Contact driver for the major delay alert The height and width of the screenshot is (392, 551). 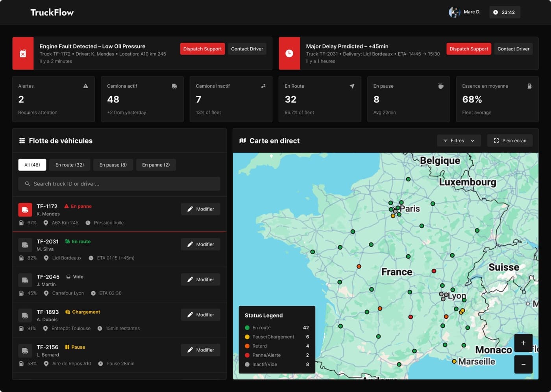(x=513, y=49)
